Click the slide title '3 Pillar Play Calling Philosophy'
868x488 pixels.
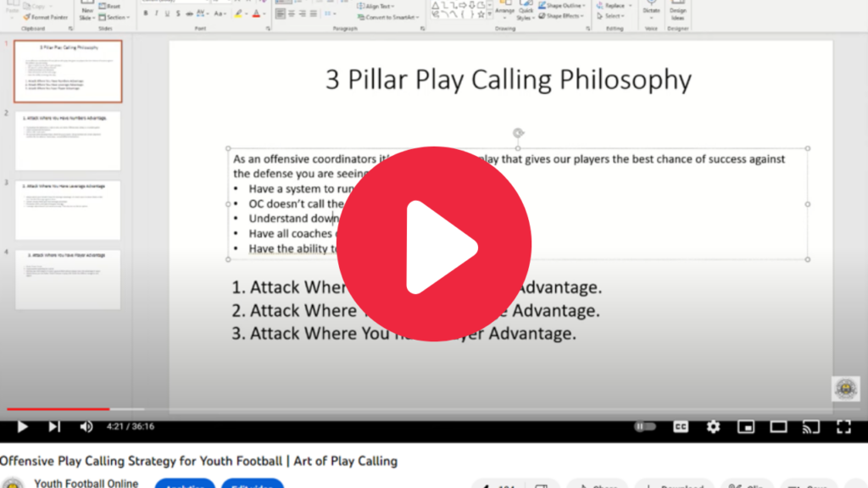tap(509, 79)
